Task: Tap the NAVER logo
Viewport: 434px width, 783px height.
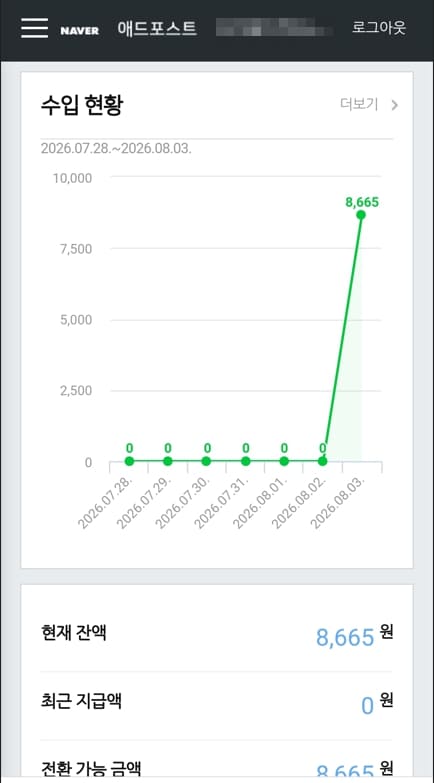Action: 79,31
